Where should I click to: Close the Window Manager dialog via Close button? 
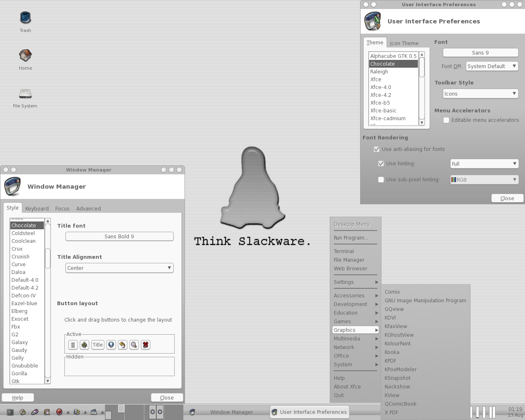[167, 397]
